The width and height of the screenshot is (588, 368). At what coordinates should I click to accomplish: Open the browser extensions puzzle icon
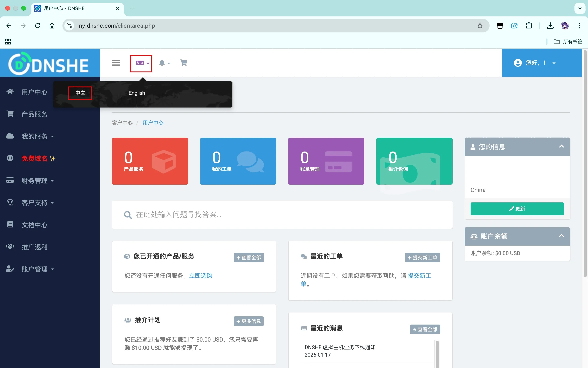(x=529, y=26)
